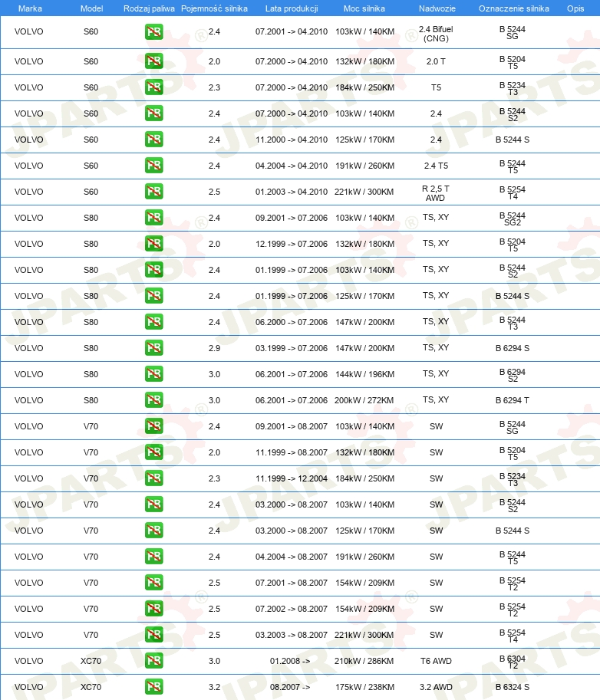
Task: Click fuel icon for S80 B 5244 SG2
Action: [x=153, y=218]
